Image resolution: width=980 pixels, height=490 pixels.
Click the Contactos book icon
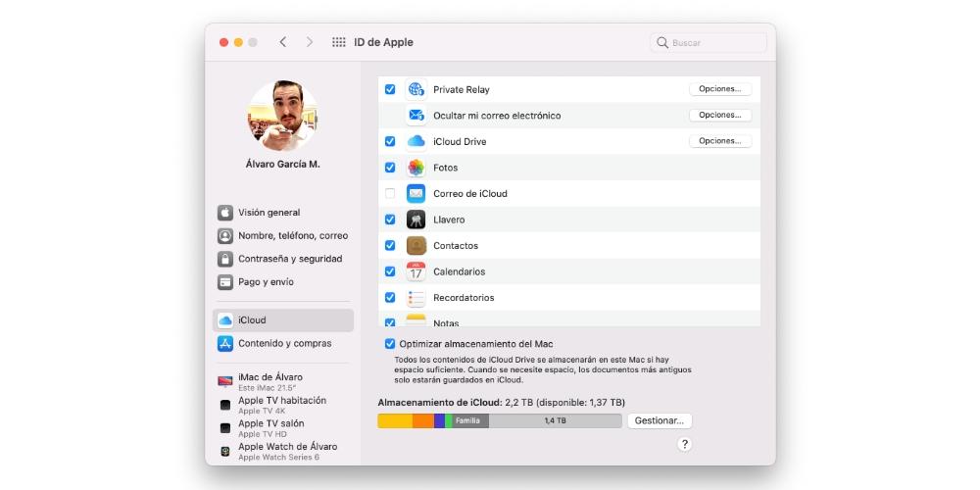tap(416, 246)
